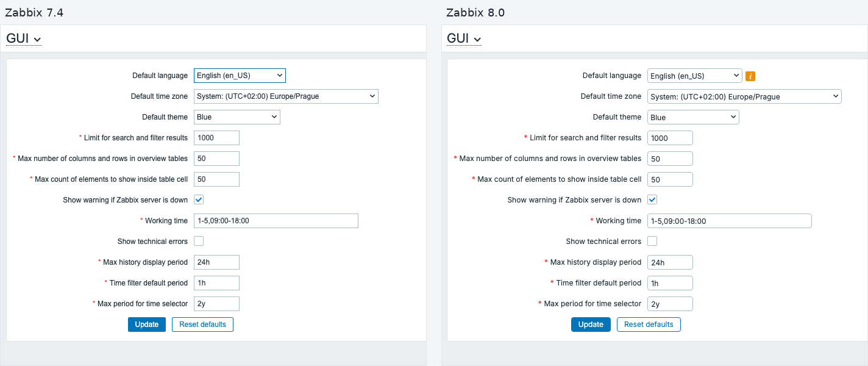This screenshot has width=868, height=366.
Task: Click Max count of elements field in Zabbix 7.4
Action: (x=216, y=179)
